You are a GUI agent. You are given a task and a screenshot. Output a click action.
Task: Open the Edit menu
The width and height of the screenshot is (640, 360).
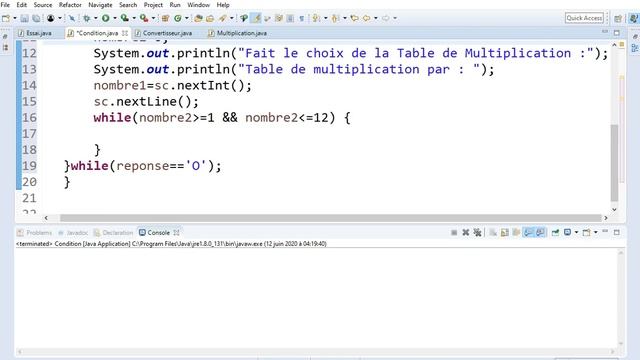pyautogui.click(x=21, y=5)
